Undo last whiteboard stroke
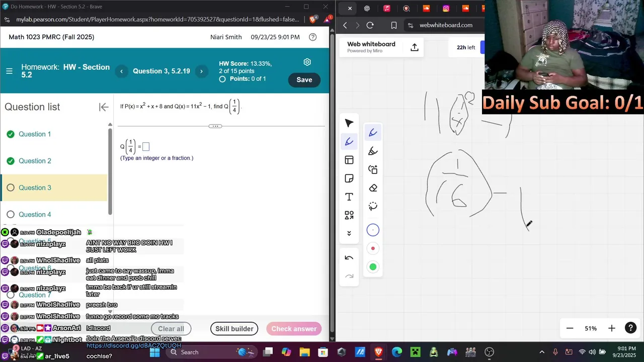The width and height of the screenshot is (644, 362). click(349, 257)
